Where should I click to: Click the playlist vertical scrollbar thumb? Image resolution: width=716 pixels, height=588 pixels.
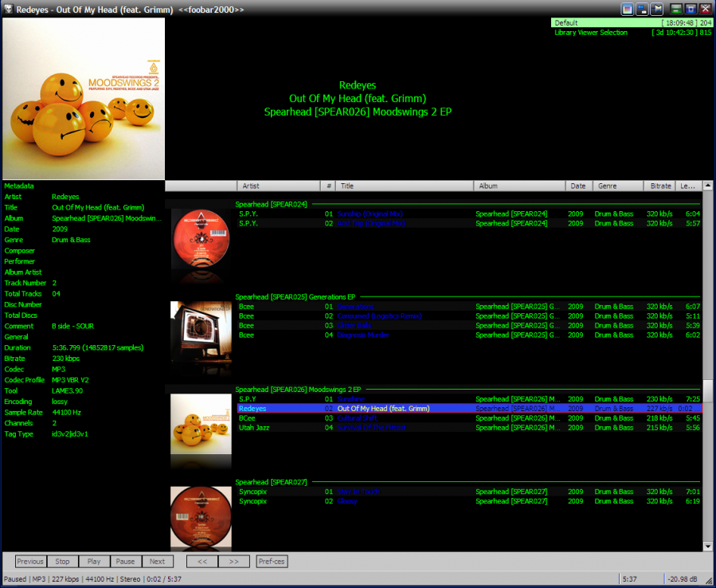[x=708, y=391]
